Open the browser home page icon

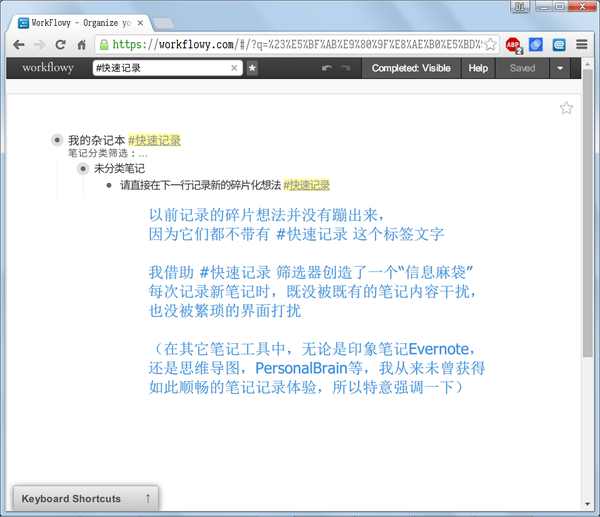click(82, 45)
